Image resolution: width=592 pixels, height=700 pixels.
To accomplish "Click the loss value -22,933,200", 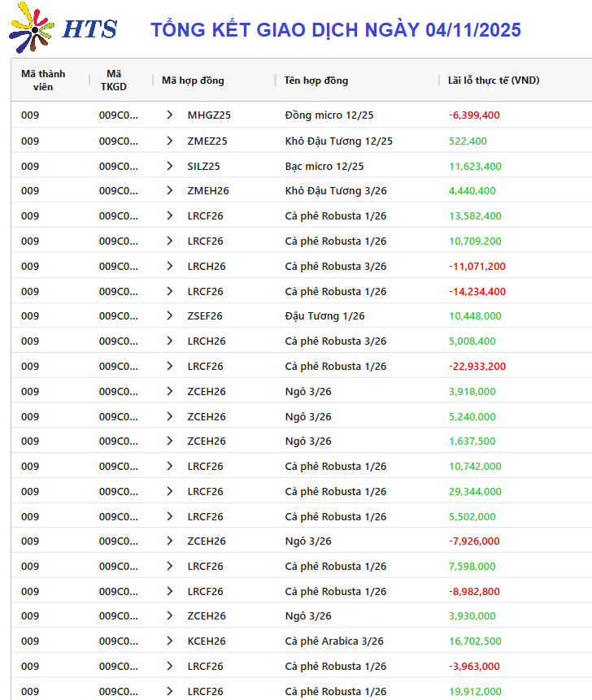I will pos(477,366).
